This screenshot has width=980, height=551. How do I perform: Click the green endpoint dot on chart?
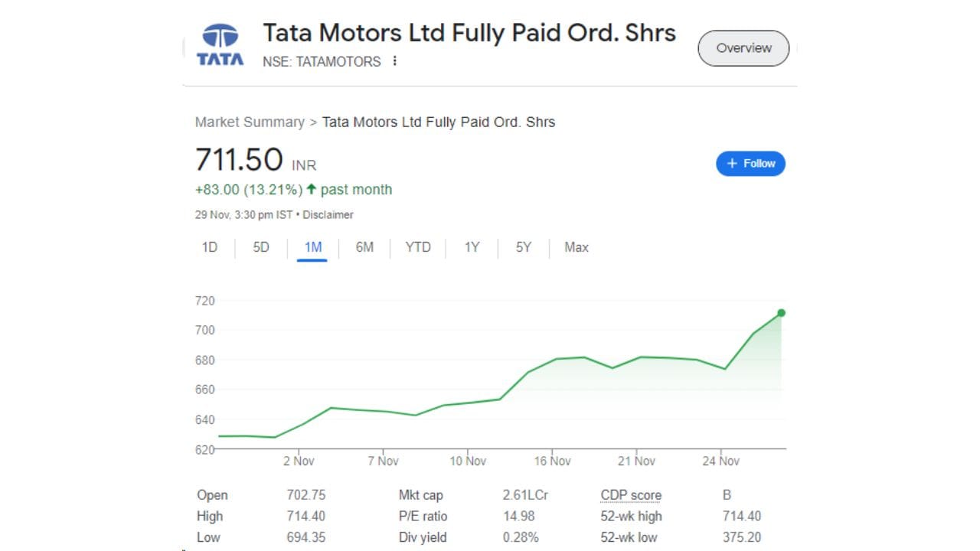pyautogui.click(x=781, y=313)
